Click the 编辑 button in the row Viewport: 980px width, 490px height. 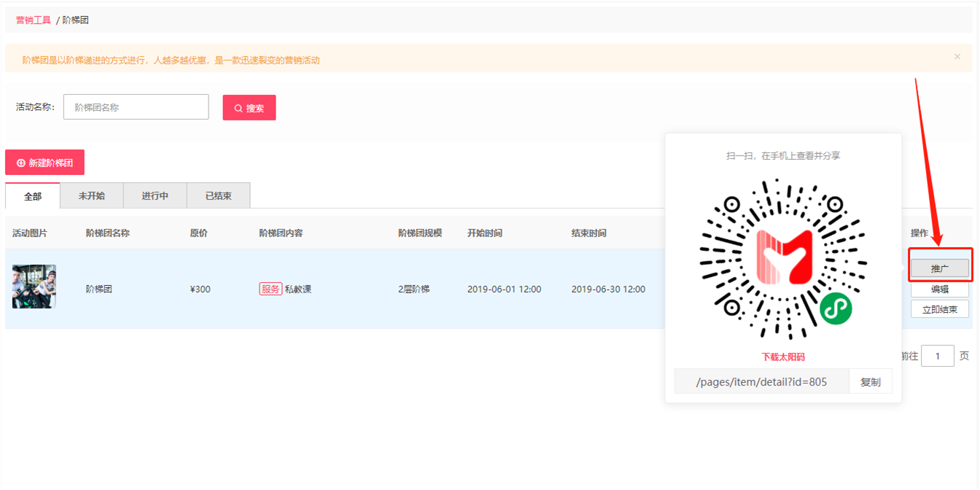[x=940, y=289]
